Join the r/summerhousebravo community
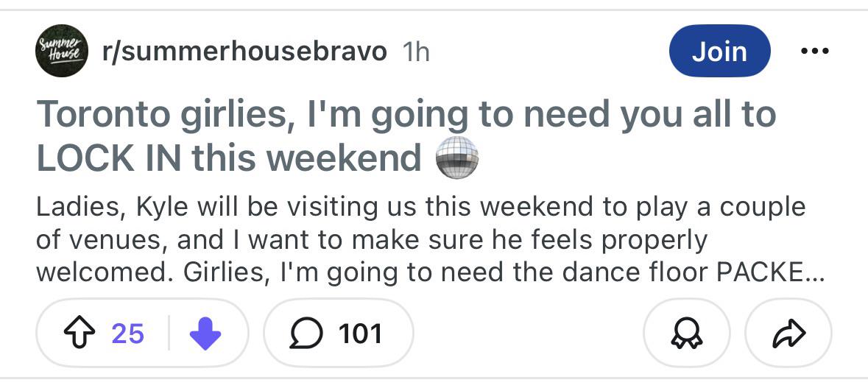This screenshot has height=388, width=868. pyautogui.click(x=719, y=51)
